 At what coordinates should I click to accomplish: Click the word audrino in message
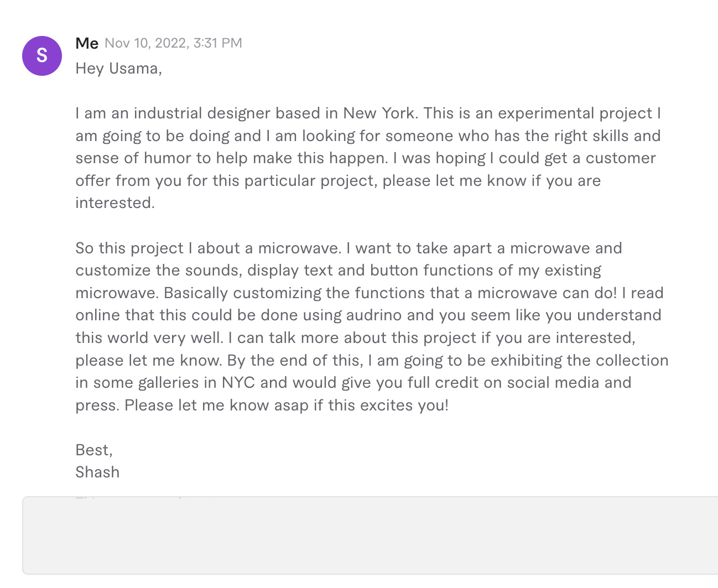tap(373, 315)
